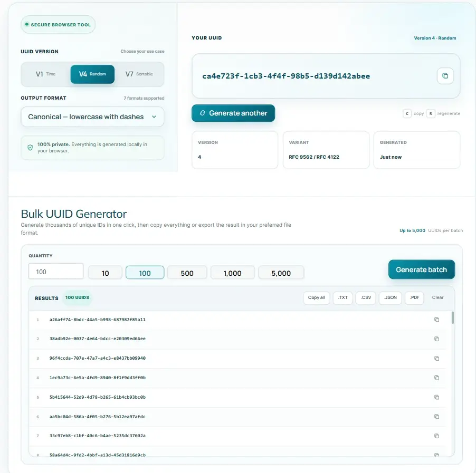Select V1 Time UUID version

[x=46, y=74]
